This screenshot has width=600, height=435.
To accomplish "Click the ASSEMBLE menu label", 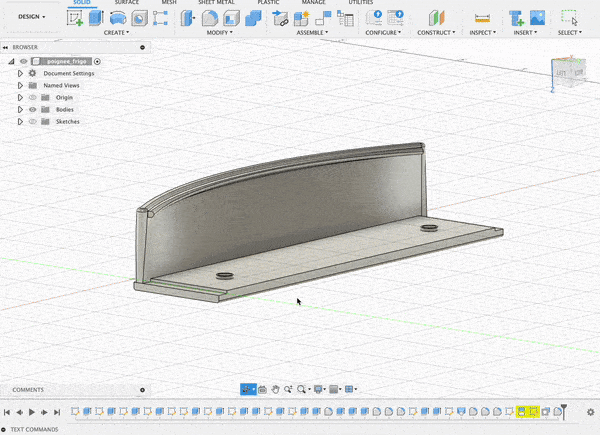I will [x=311, y=32].
